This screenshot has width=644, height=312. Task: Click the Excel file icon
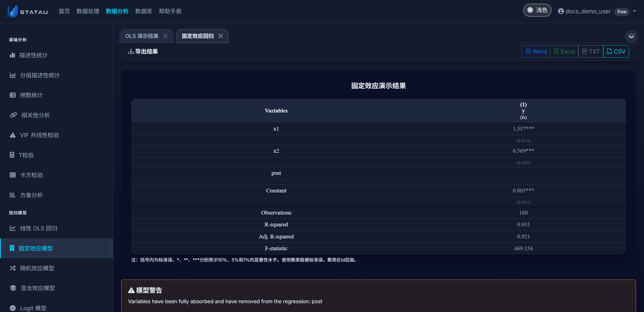click(556, 51)
